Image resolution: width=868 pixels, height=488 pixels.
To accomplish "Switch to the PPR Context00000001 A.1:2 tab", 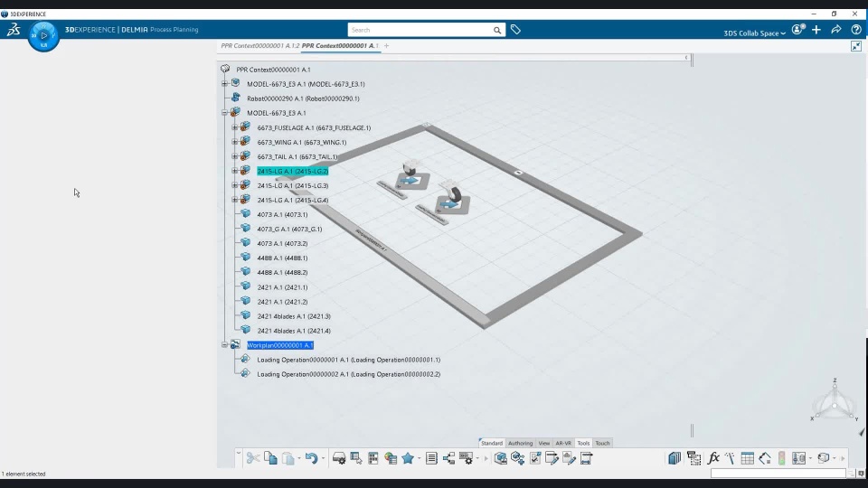I will 259,46.
